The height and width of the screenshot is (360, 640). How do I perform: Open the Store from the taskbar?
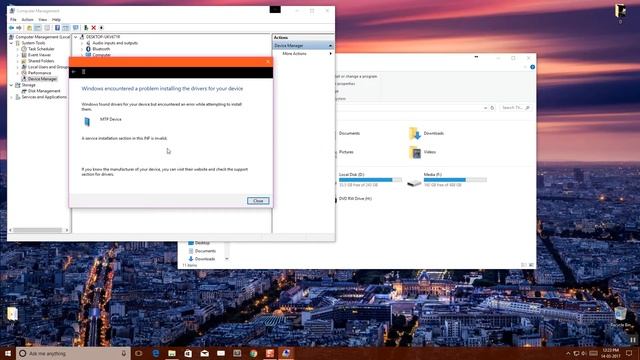(x=188, y=353)
